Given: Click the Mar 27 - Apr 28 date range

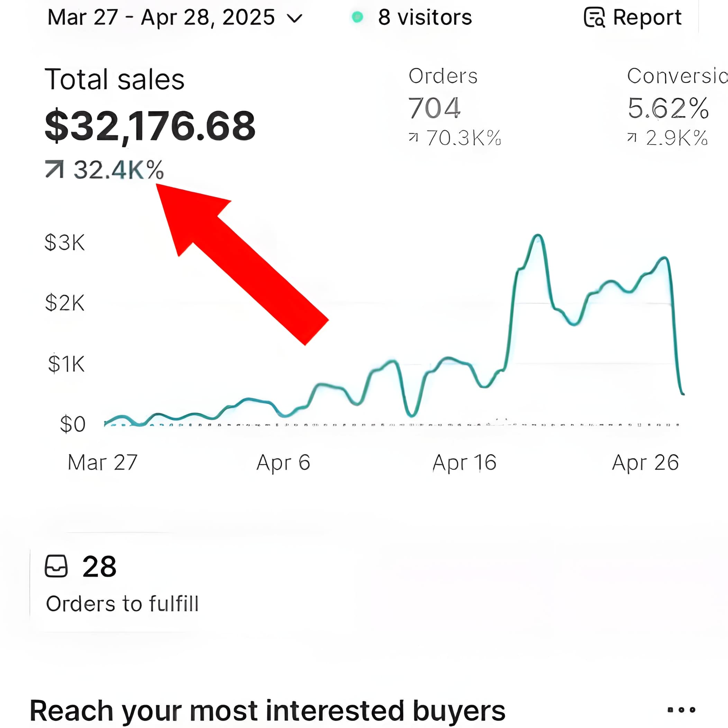Looking at the screenshot, I should pos(161,17).
